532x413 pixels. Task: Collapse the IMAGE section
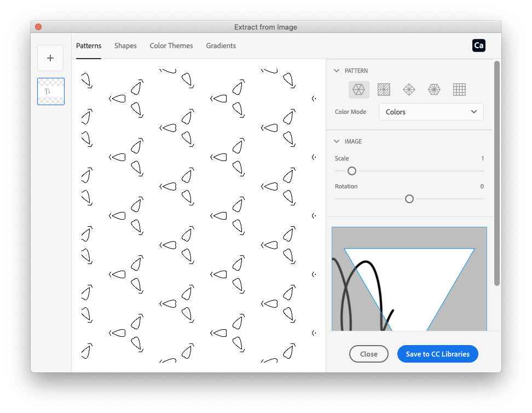coord(336,141)
